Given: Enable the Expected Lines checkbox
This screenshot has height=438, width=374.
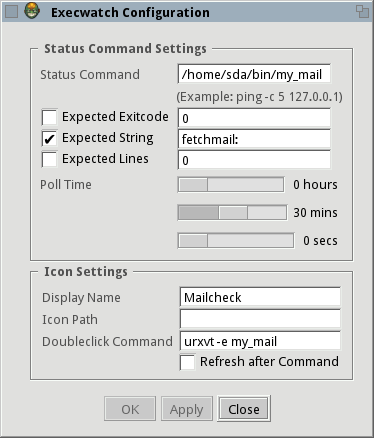Looking at the screenshot, I should pos(49,159).
